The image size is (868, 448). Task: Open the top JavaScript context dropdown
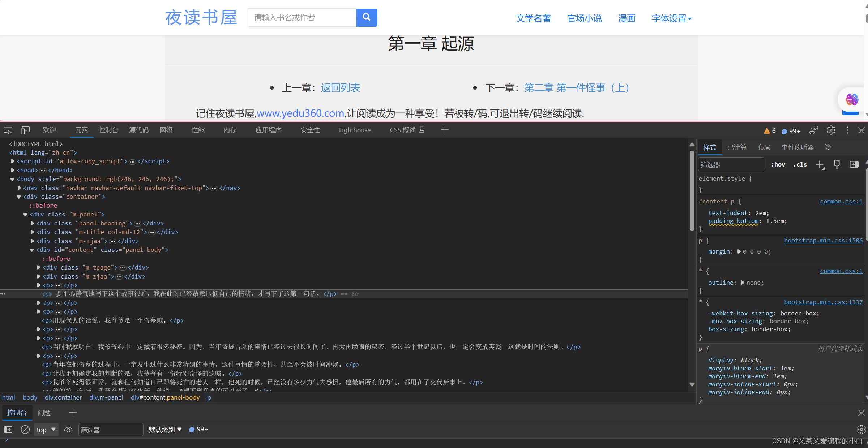(46, 430)
